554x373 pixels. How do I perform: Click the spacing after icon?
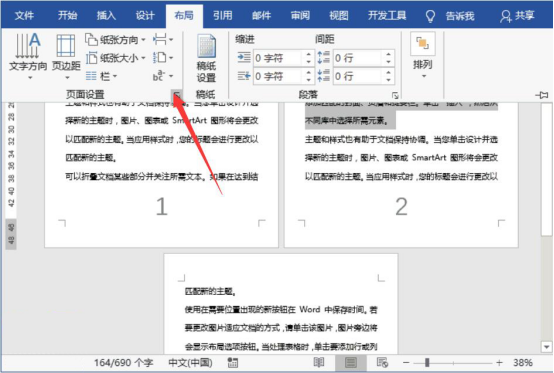(324, 76)
